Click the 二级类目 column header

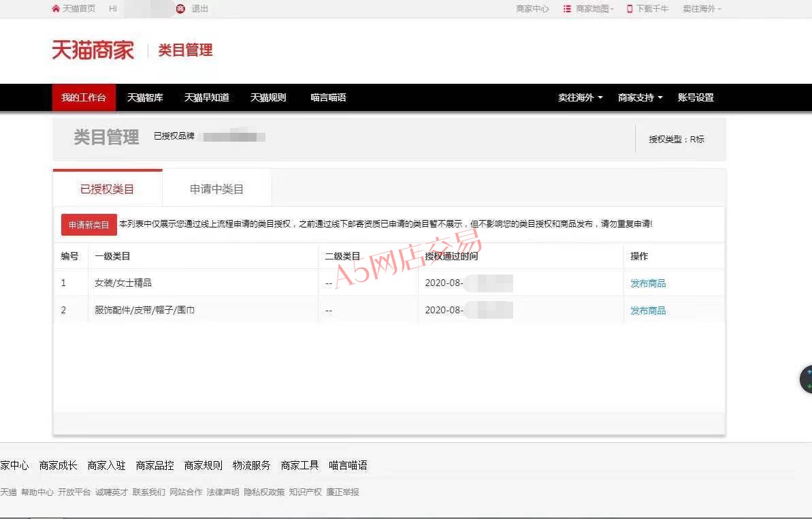[342, 256]
